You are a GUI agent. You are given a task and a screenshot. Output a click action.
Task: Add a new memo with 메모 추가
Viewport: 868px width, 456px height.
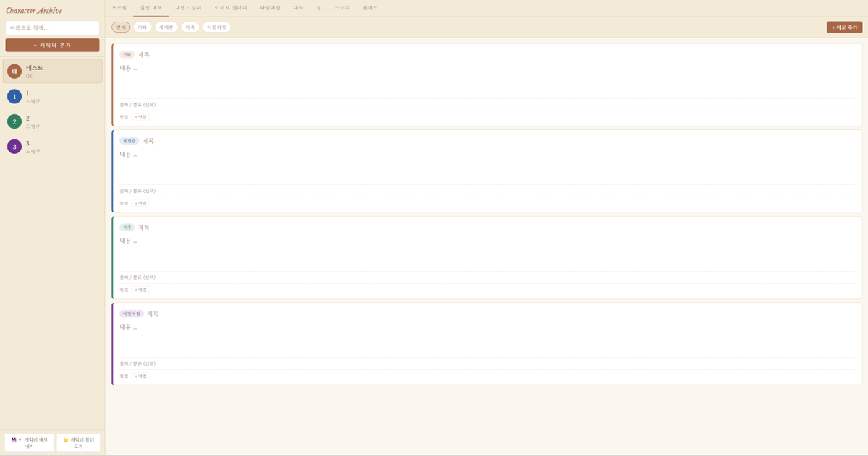point(844,27)
